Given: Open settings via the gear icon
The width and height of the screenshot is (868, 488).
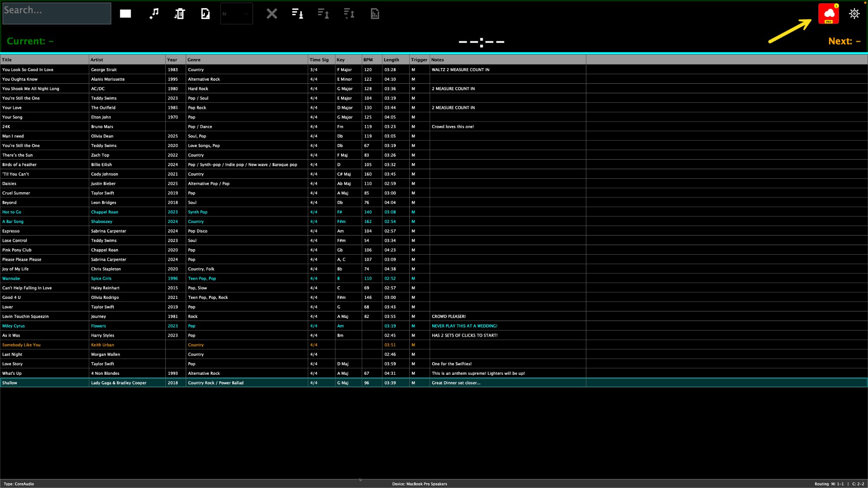Looking at the screenshot, I should click(854, 13).
